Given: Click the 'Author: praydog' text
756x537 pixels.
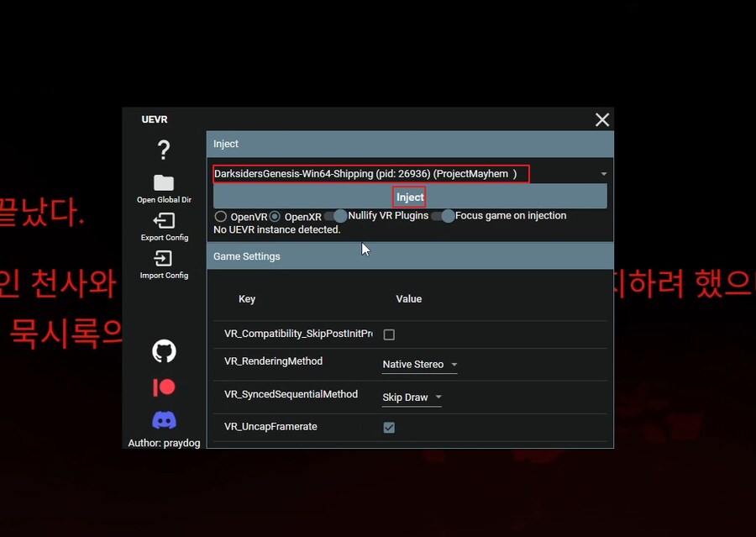Looking at the screenshot, I should coord(164,443).
